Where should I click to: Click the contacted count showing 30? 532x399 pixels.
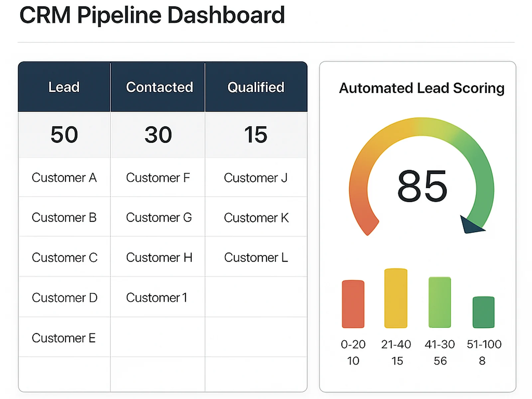[158, 134]
